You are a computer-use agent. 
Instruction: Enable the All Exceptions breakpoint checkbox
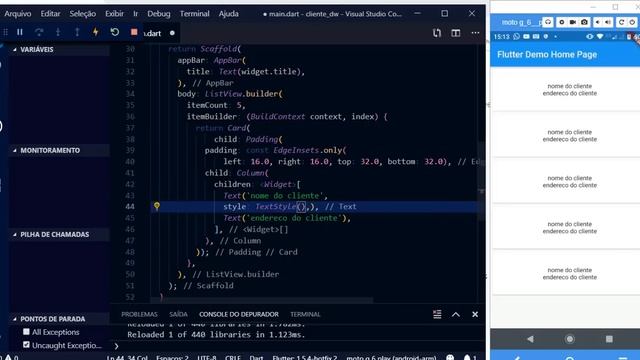coord(27,331)
